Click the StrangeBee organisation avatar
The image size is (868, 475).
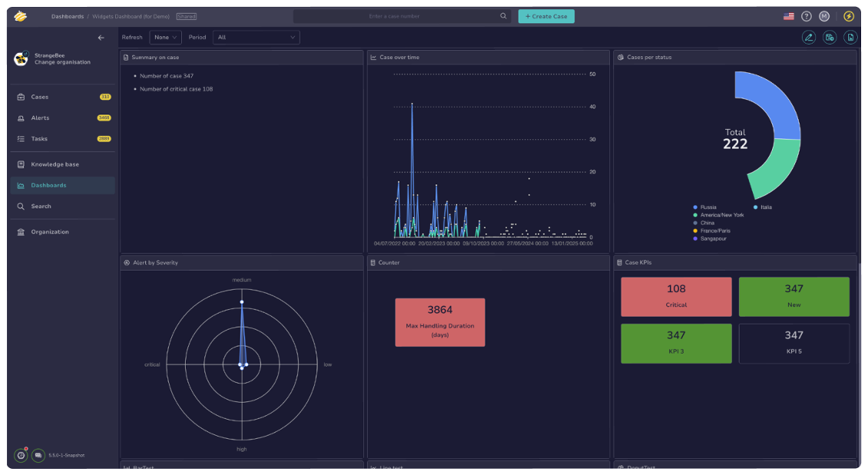(21, 58)
